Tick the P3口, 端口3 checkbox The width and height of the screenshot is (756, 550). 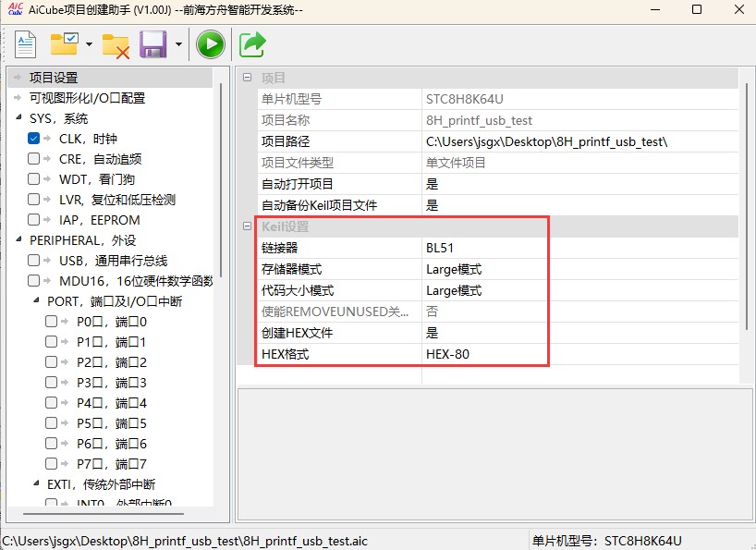point(51,383)
